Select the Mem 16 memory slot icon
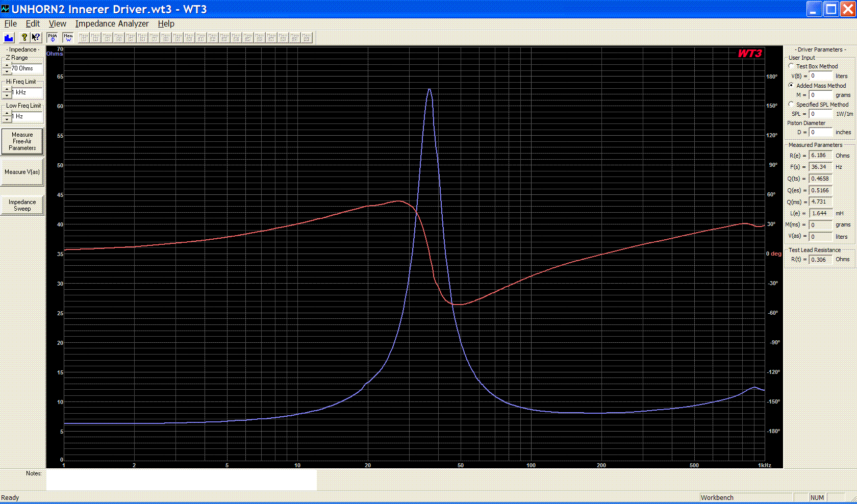Image resolution: width=857 pixels, height=504 pixels. point(260,37)
